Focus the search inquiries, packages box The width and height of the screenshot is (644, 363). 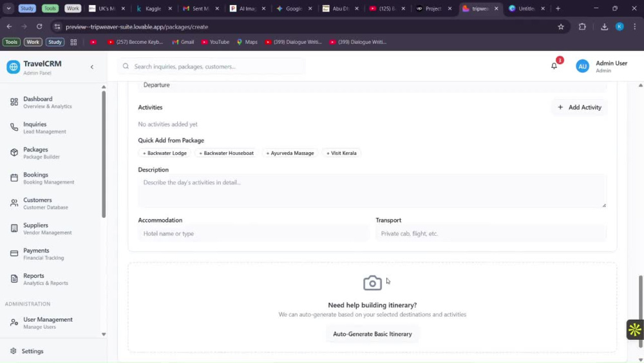(x=211, y=66)
